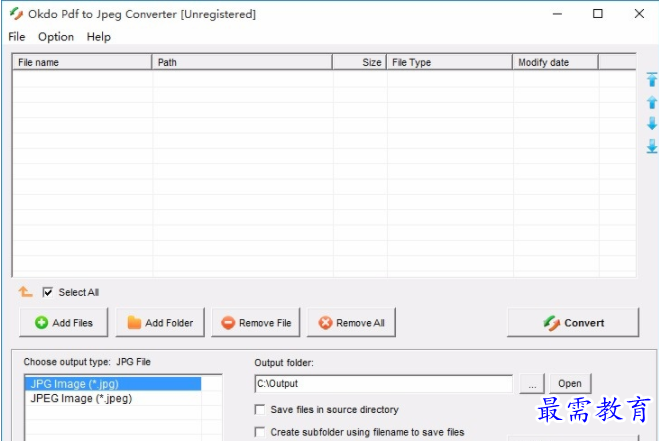Screen dimensions: 659x441
Task: Click the move-to-top arrow icon
Action: pyautogui.click(x=651, y=79)
